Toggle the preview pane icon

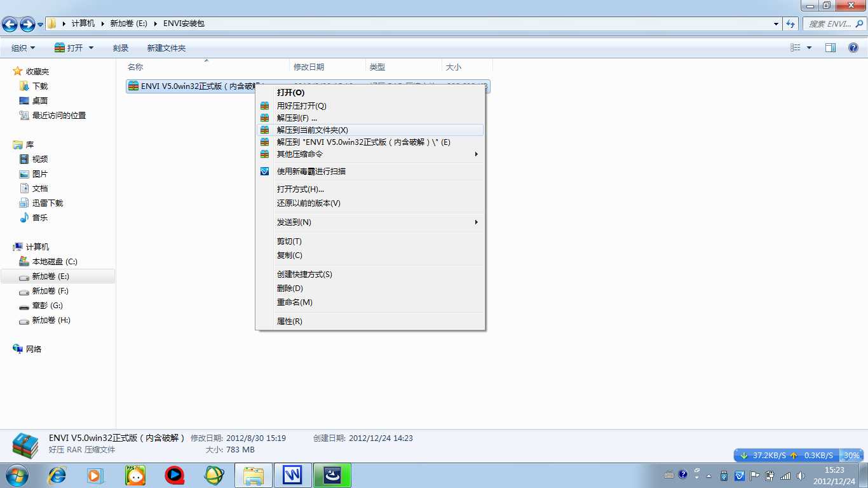pos(831,48)
